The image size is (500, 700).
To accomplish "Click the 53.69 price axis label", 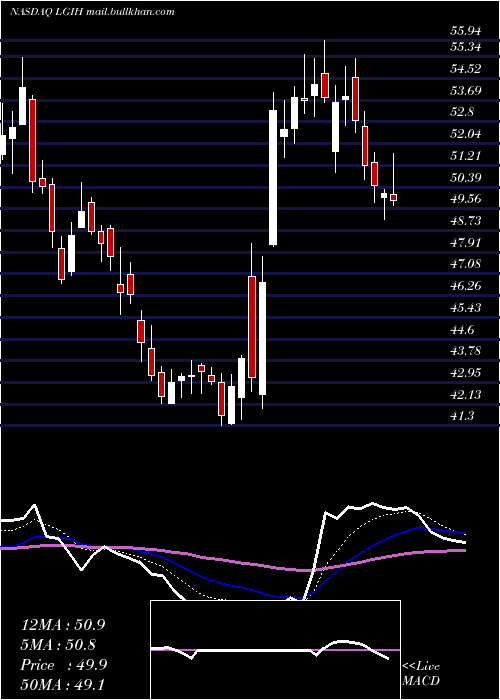I will (466, 91).
